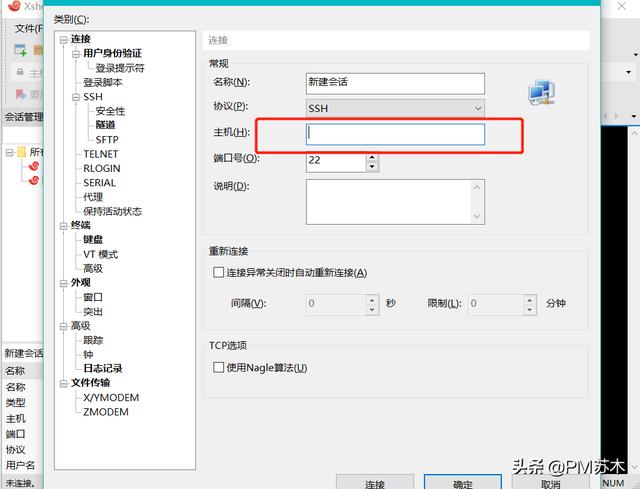Select 用户身份验证 in category tree
640x489 pixels.
pos(112,53)
